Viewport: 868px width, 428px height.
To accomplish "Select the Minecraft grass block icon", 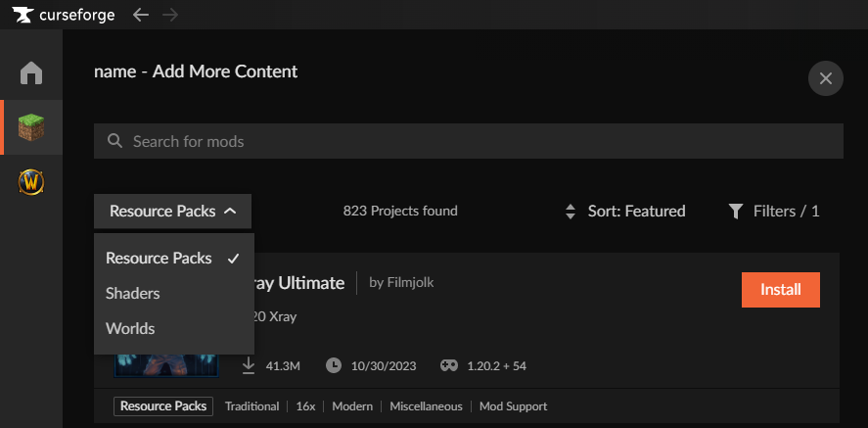I will click(x=31, y=126).
